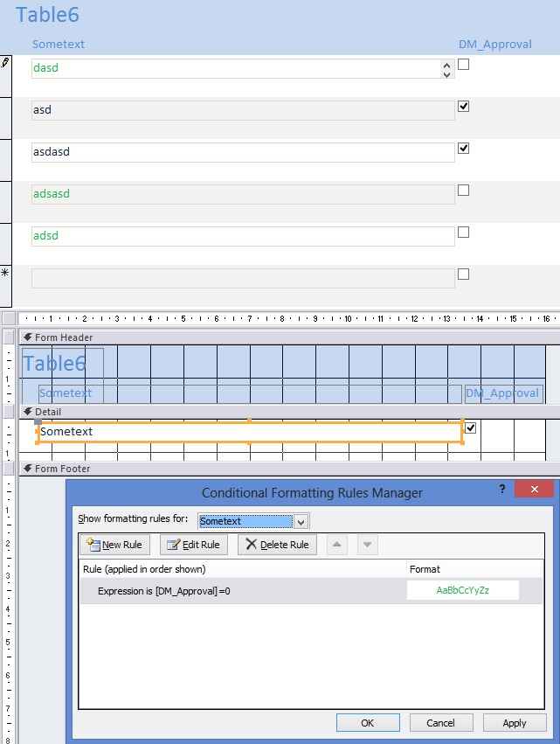
Task: Click the scroll spinner in dasd field
Action: pos(446,69)
